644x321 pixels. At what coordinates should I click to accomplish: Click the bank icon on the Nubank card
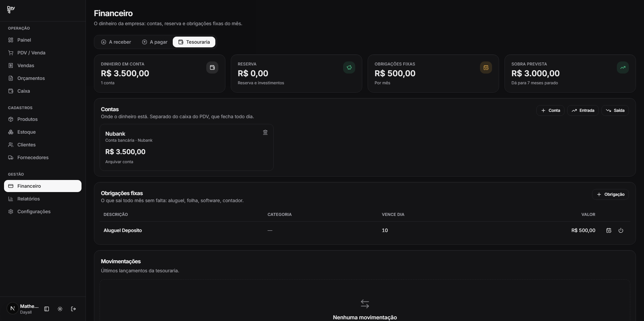pyautogui.click(x=265, y=133)
